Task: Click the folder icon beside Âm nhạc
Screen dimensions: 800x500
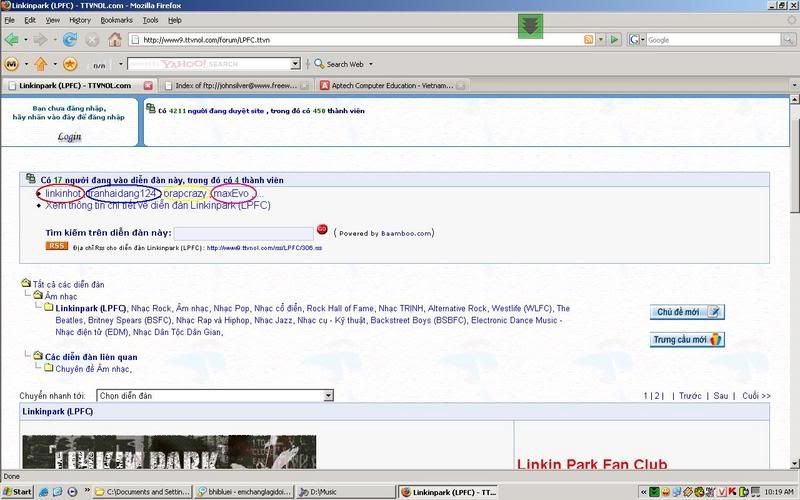Action: (38, 295)
